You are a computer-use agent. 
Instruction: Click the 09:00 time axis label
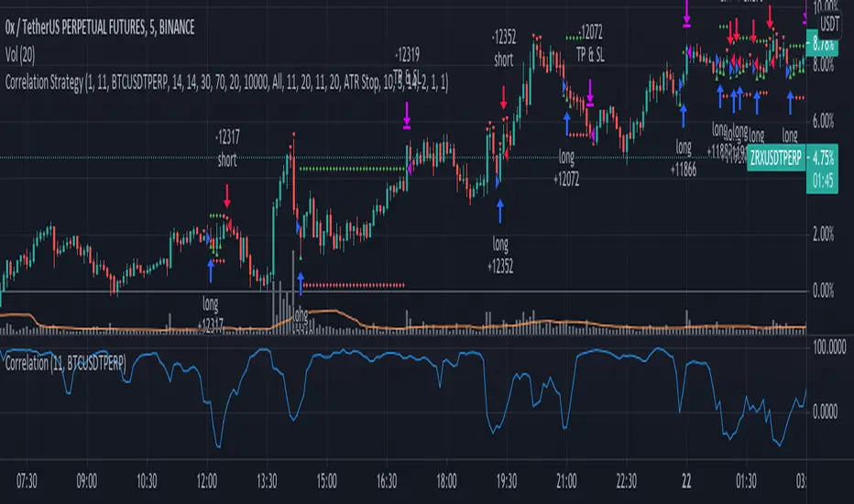[x=87, y=482]
